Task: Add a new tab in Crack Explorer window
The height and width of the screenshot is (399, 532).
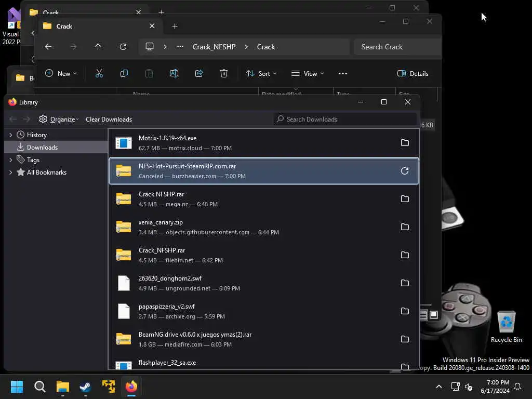Action: [175, 26]
